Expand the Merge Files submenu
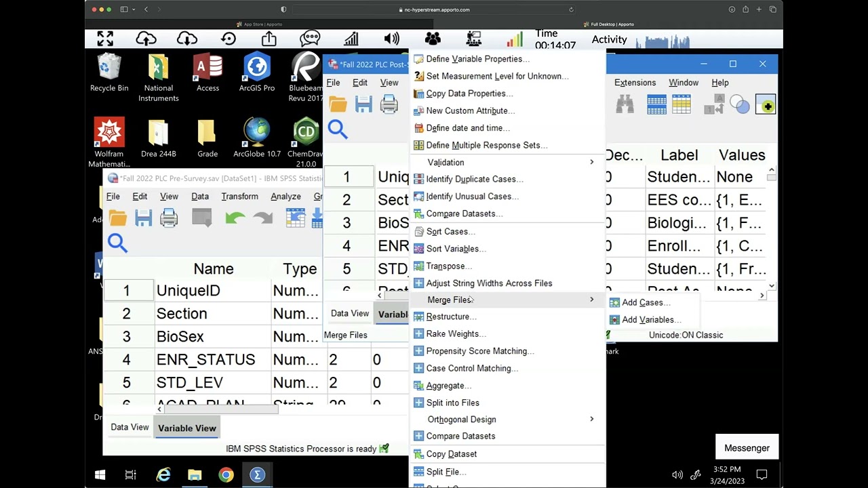This screenshot has width=868, height=488. (507, 300)
